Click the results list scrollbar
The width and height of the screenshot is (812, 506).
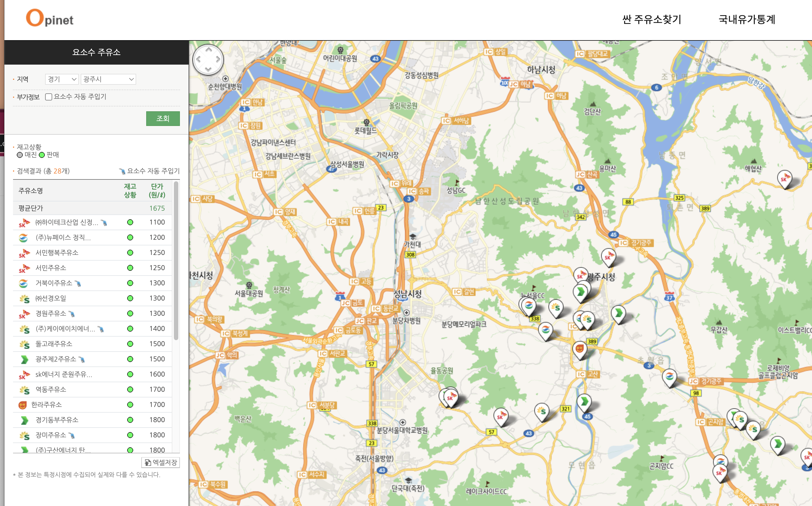(176, 261)
